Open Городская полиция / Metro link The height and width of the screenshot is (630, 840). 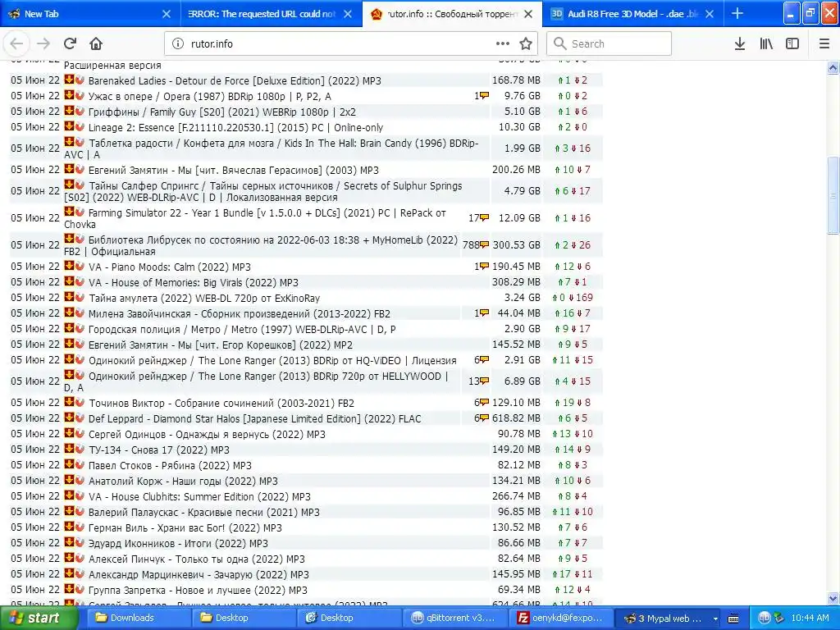(242, 329)
